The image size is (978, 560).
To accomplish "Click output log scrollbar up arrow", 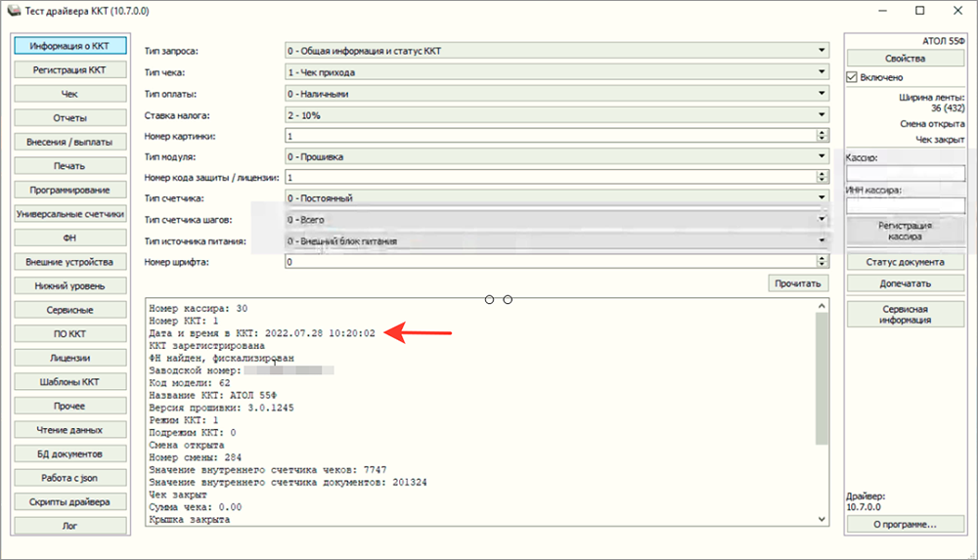I will [x=822, y=306].
